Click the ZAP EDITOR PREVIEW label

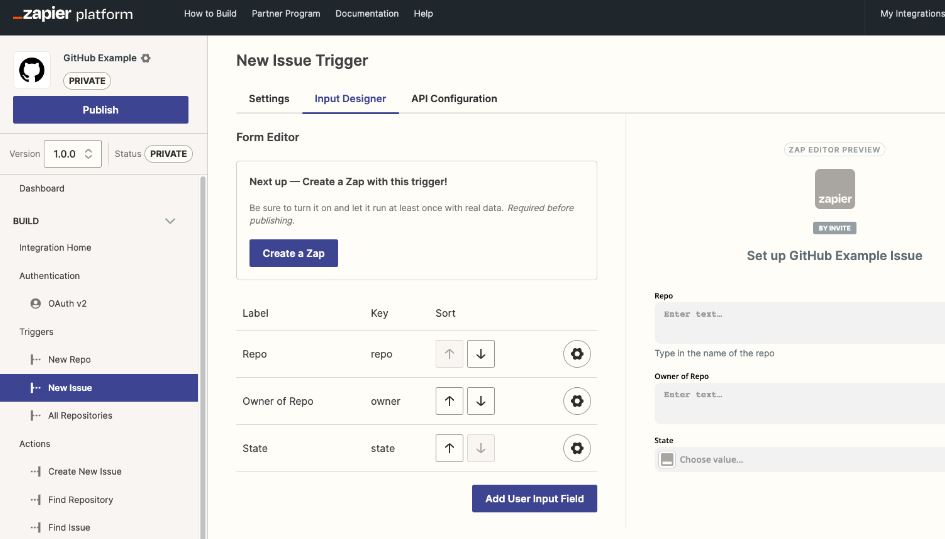click(835, 150)
